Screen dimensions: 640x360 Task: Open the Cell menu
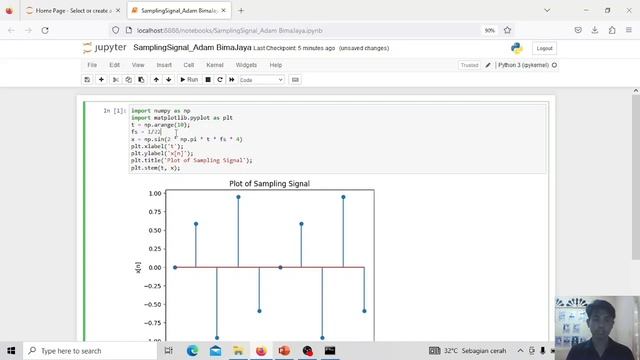tap(189, 65)
